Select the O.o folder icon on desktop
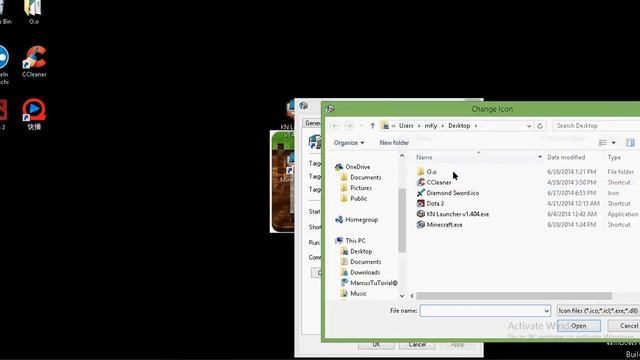This screenshot has height=360, width=640. 33,7
